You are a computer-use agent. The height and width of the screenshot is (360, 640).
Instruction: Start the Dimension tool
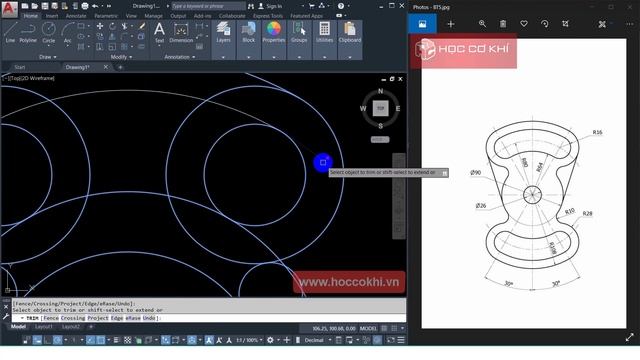[x=181, y=32]
